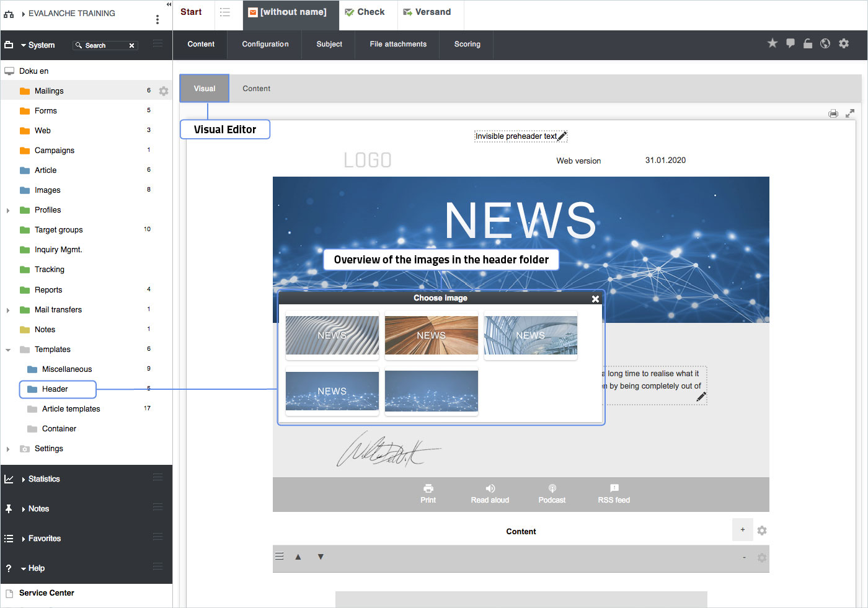
Task: Edit the invisible preheader text pencil
Action: (x=562, y=136)
